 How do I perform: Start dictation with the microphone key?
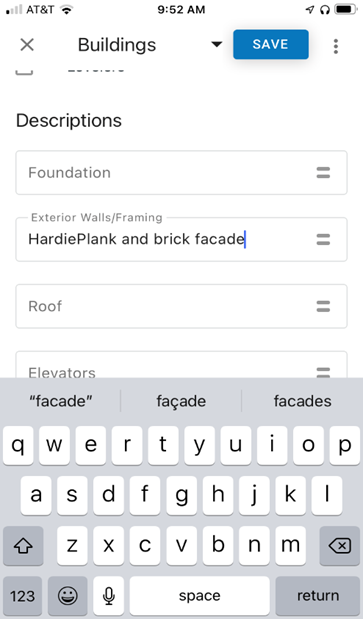pyautogui.click(x=109, y=596)
